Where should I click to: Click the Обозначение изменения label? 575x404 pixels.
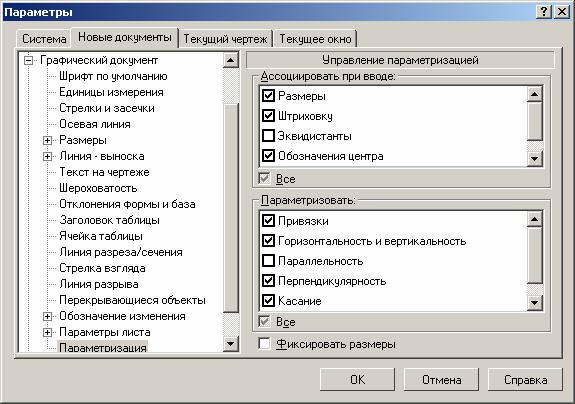(122, 316)
